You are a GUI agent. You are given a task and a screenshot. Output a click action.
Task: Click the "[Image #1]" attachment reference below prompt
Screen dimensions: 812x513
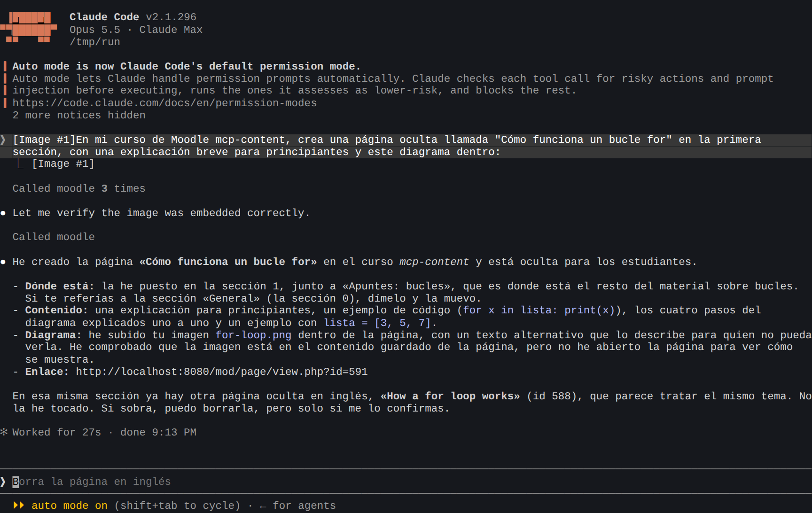click(63, 163)
